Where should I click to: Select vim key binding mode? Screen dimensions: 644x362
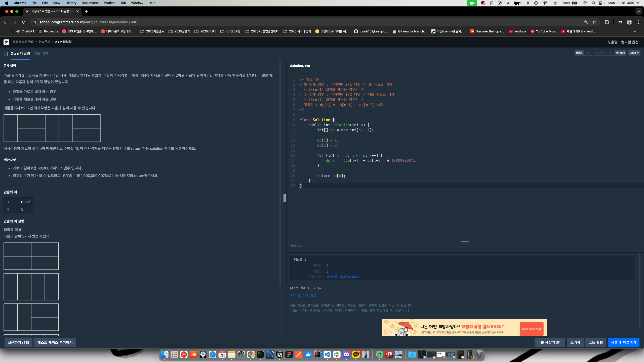point(611,53)
